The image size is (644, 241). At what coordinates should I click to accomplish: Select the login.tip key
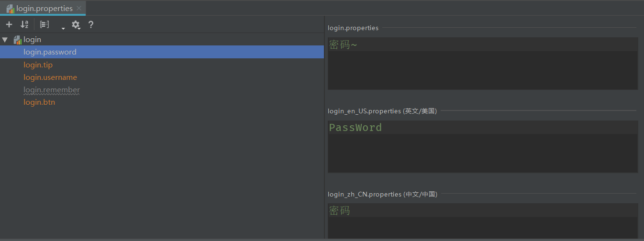[38, 65]
